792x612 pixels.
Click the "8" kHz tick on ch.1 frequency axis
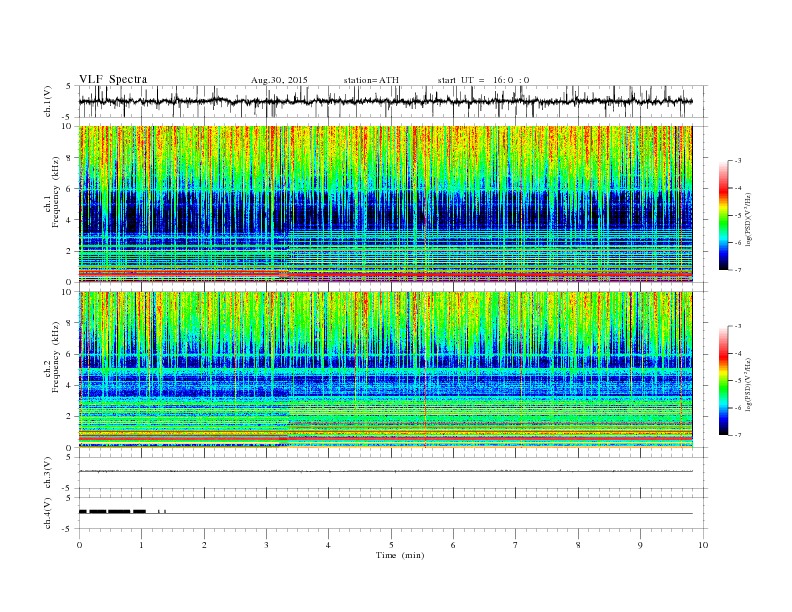click(70, 158)
